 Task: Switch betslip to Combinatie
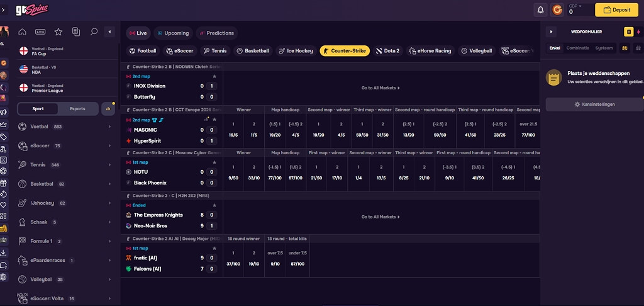(x=577, y=48)
